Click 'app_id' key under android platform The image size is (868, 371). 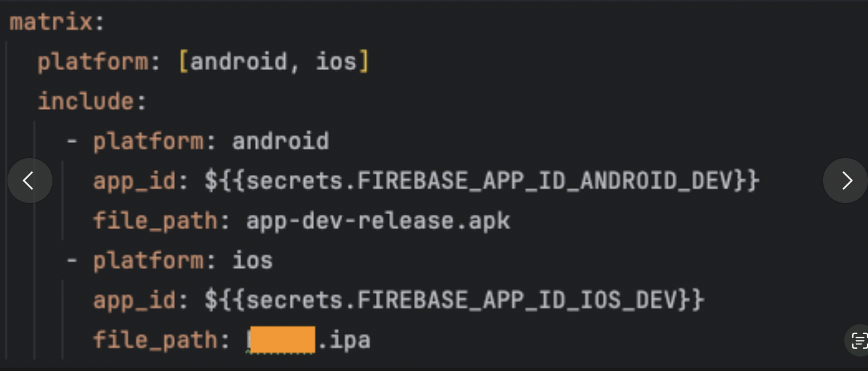(x=134, y=181)
